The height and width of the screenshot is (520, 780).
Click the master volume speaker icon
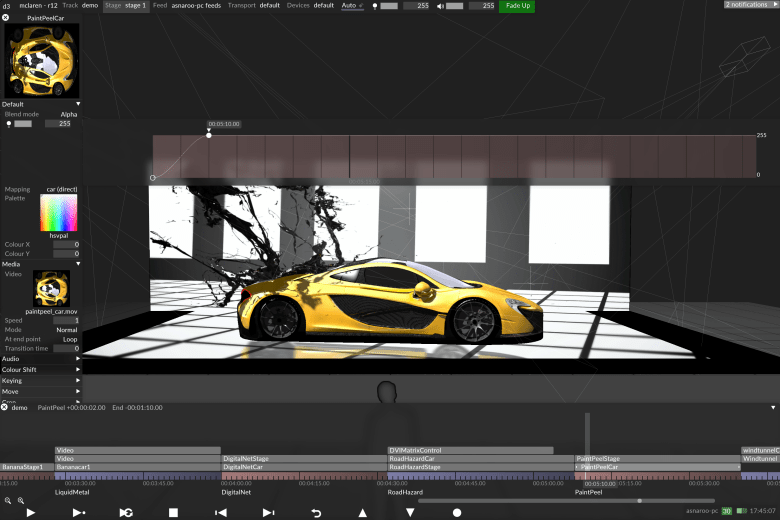(x=440, y=6)
